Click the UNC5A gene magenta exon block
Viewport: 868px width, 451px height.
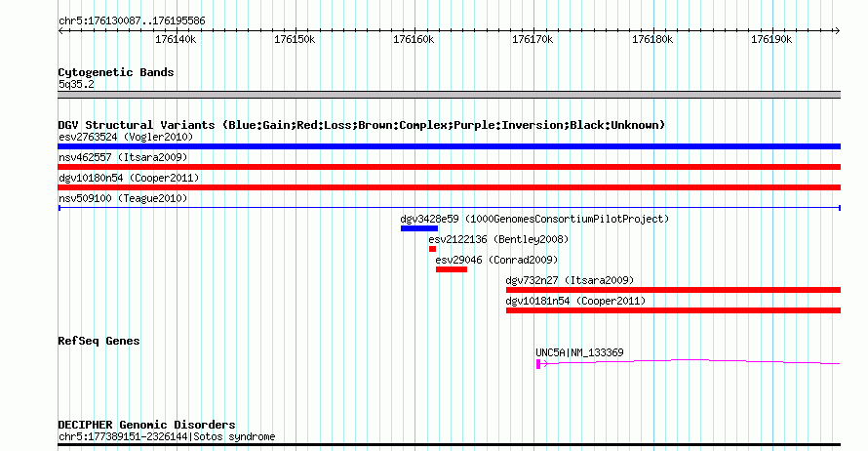[538, 364]
